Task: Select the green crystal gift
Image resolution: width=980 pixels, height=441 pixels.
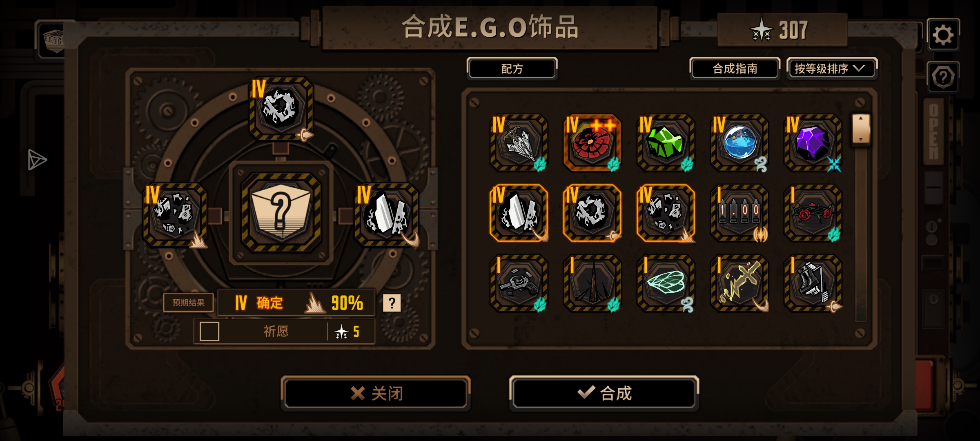Action: (x=666, y=143)
